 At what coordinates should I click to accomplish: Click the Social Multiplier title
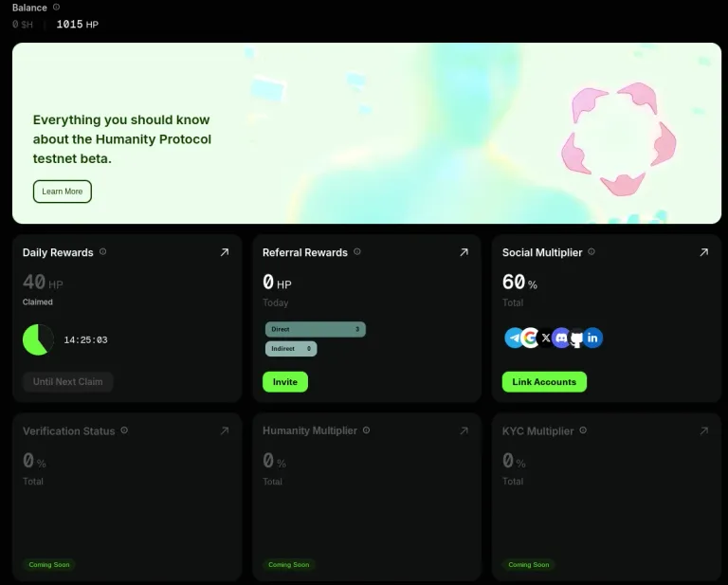point(542,252)
